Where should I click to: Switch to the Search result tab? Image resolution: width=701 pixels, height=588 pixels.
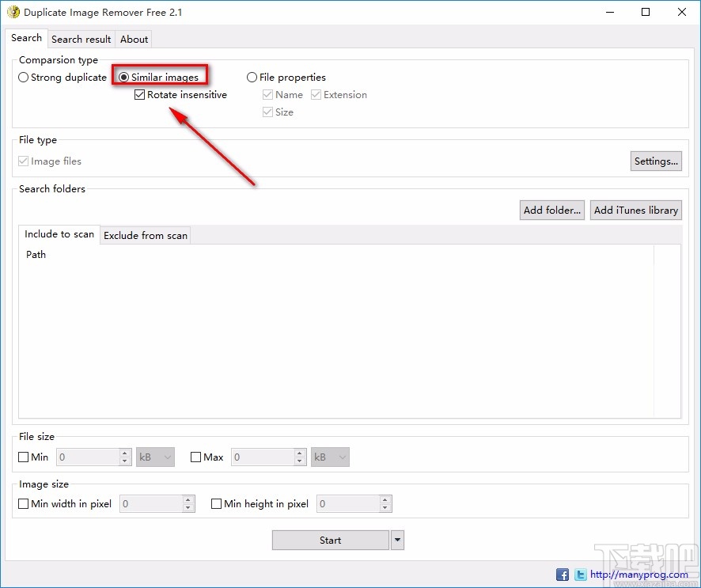81,39
